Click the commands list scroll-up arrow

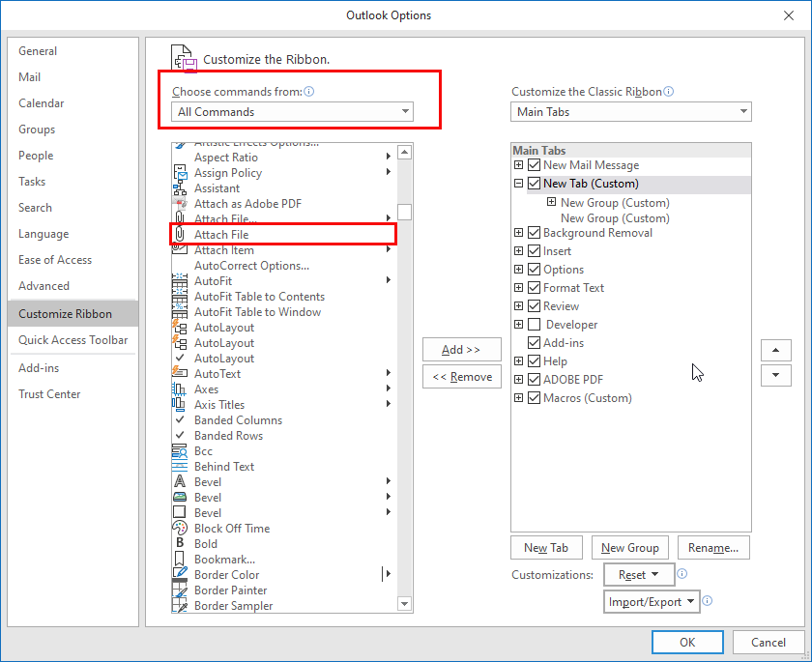pos(404,152)
